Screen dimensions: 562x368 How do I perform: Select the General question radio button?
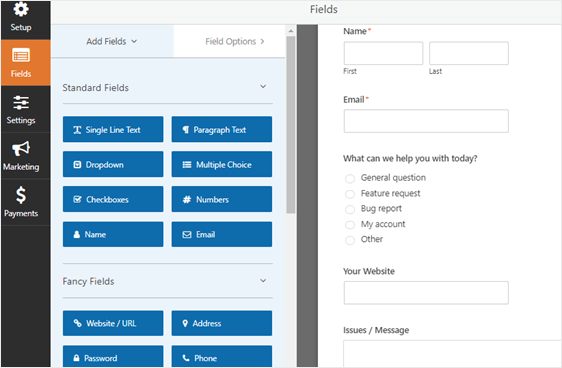(x=350, y=178)
